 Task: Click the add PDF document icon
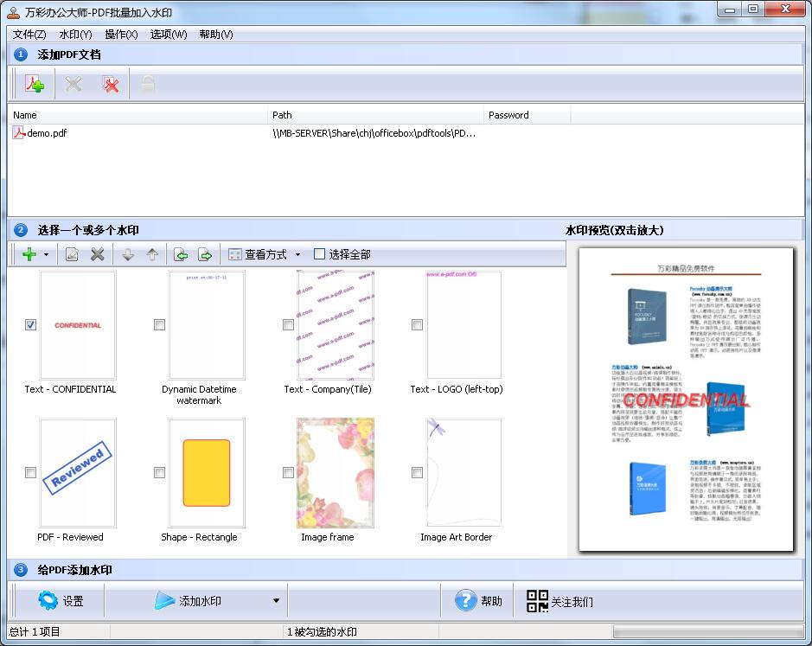35,84
